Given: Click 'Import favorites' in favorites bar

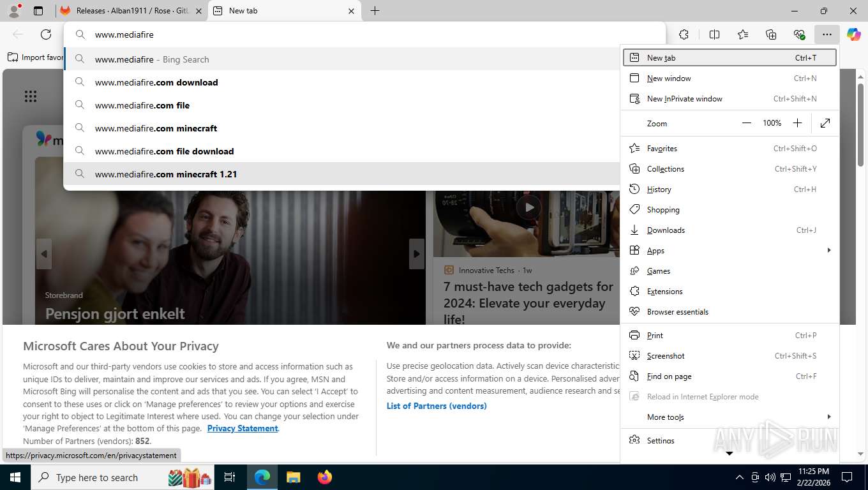Looking at the screenshot, I should coord(36,57).
